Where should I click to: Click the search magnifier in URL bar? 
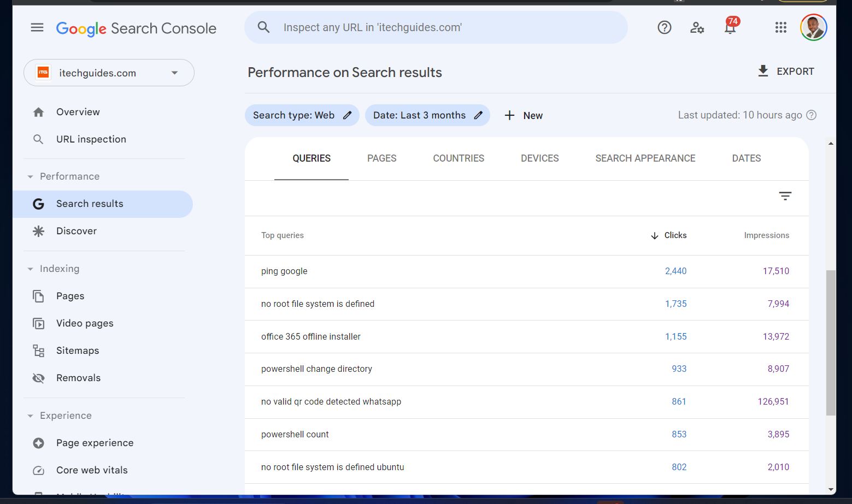(x=263, y=27)
